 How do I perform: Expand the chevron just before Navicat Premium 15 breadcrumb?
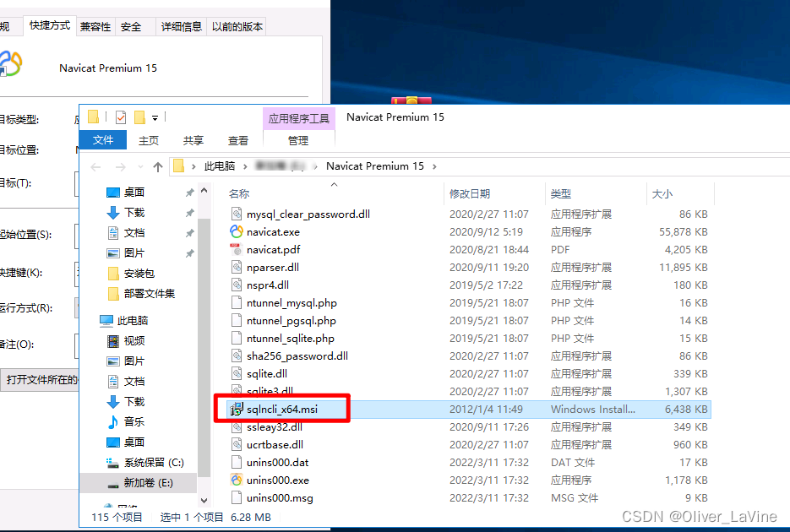[x=315, y=166]
